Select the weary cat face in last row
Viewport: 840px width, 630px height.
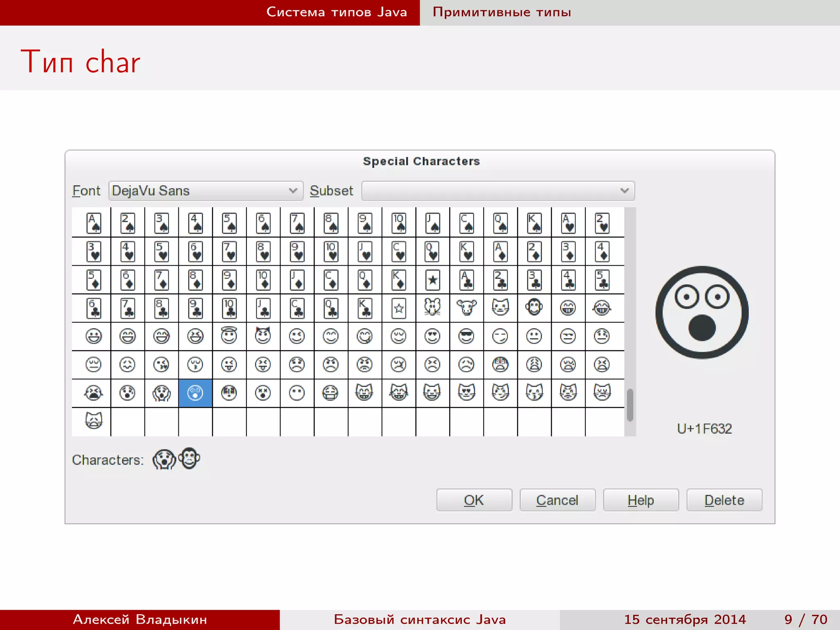(x=94, y=421)
